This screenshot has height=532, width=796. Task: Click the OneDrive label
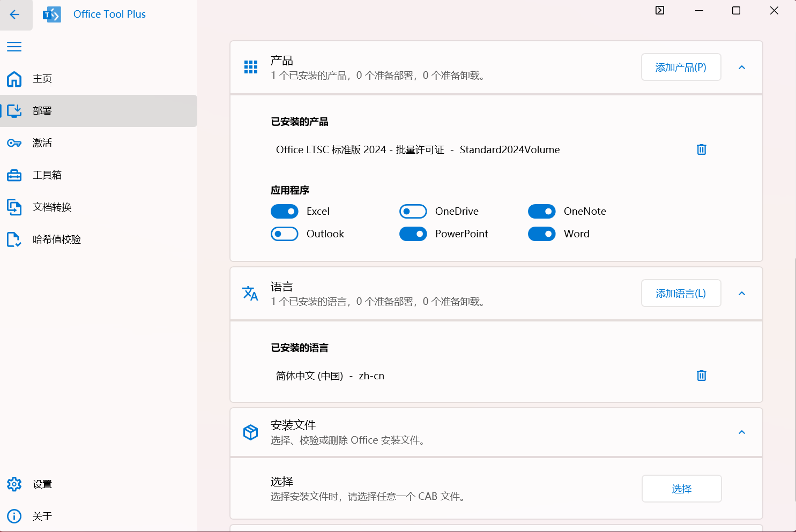coord(457,212)
